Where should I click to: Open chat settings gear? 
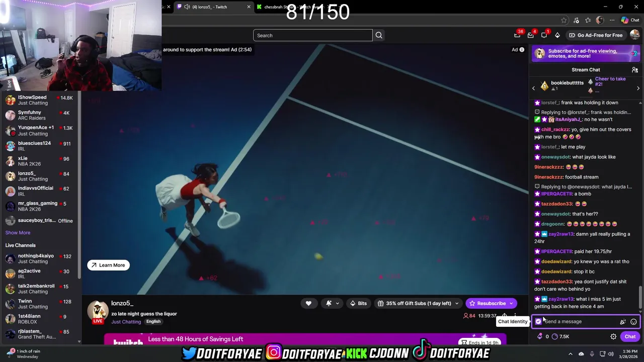tap(613, 337)
